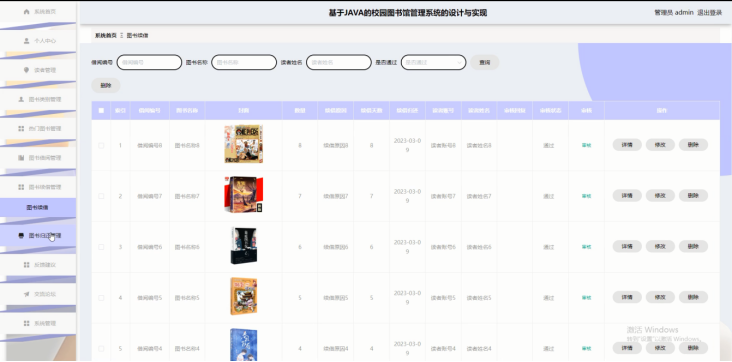
Task: Click the 续借原因6 cell
Action: (336, 247)
